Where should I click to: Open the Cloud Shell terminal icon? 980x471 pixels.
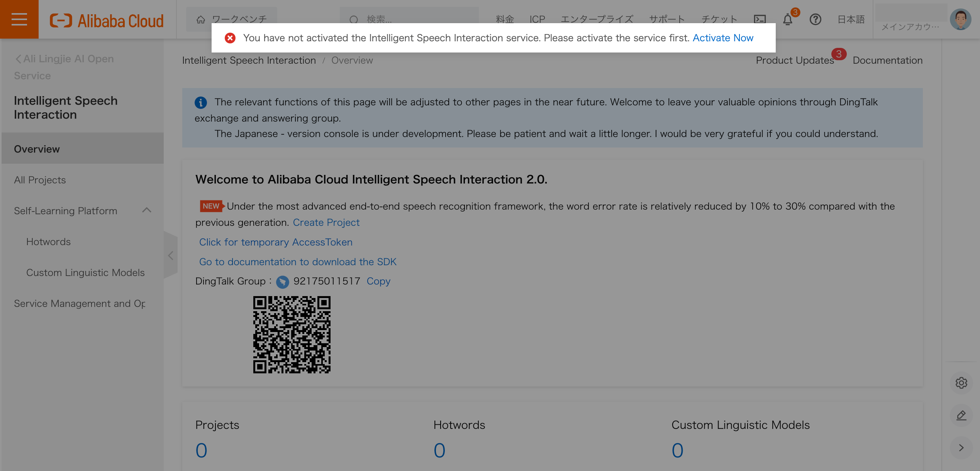pos(760,19)
